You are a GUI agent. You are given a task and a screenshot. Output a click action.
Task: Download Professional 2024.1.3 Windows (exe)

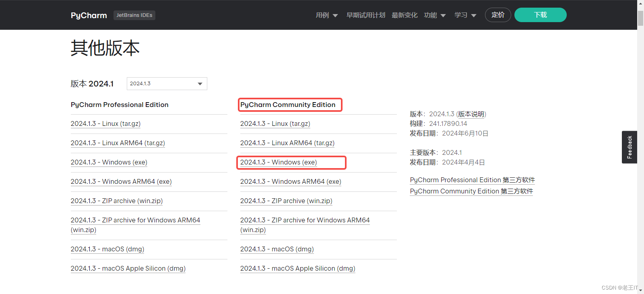(x=109, y=162)
